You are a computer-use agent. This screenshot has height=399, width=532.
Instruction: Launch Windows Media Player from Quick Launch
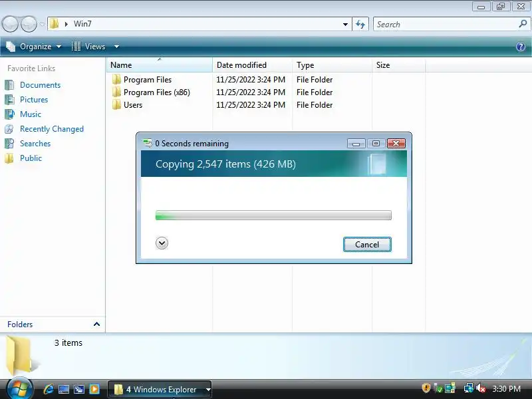94,389
